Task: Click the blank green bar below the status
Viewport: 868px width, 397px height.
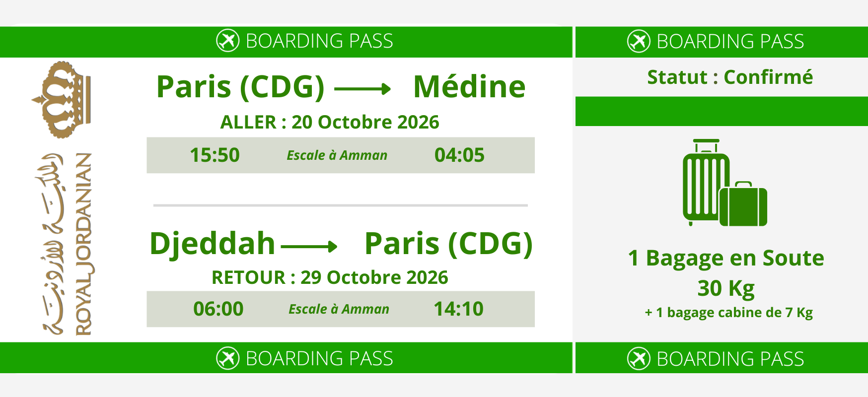Action: click(x=721, y=111)
